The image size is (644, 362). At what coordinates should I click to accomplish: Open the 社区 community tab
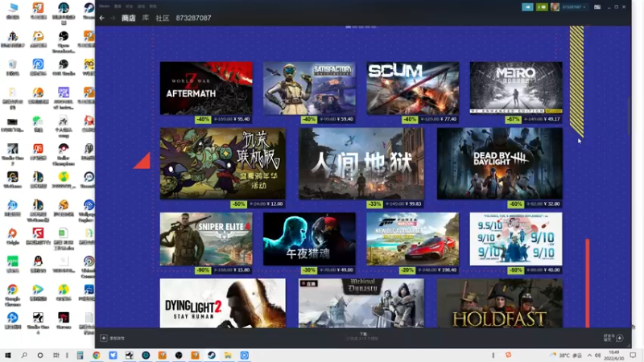[163, 18]
